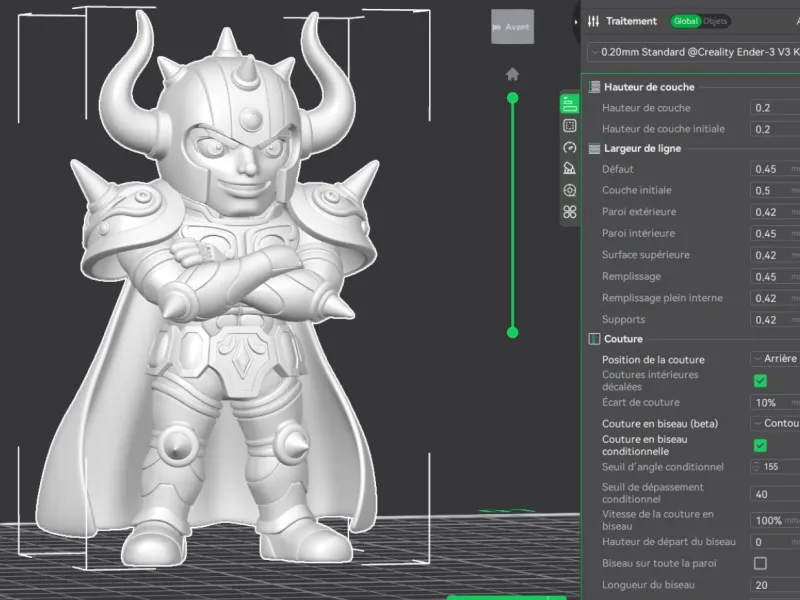Click the Hauteur de couche value field
The image size is (800, 600).
[x=775, y=108]
